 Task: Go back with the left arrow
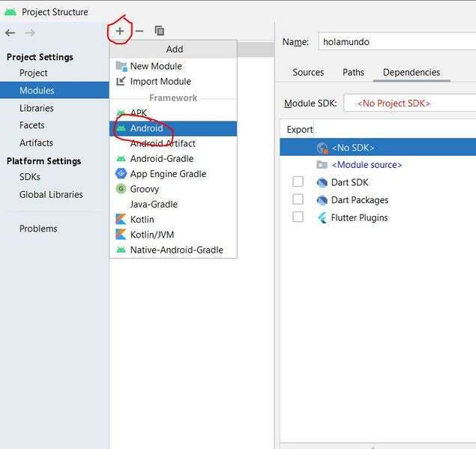pyautogui.click(x=10, y=32)
